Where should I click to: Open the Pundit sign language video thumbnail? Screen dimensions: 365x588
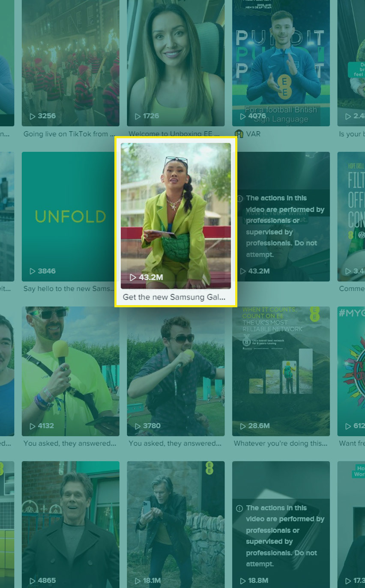tap(281, 63)
